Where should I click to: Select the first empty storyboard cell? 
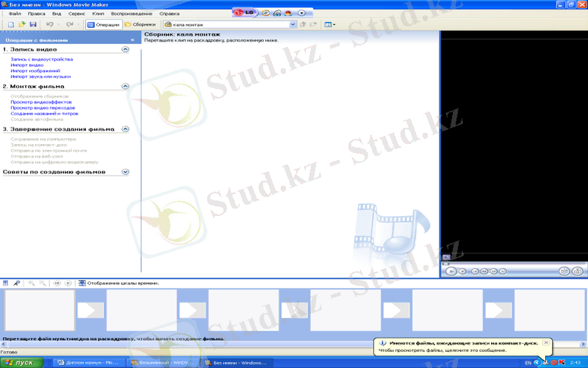tap(40, 310)
